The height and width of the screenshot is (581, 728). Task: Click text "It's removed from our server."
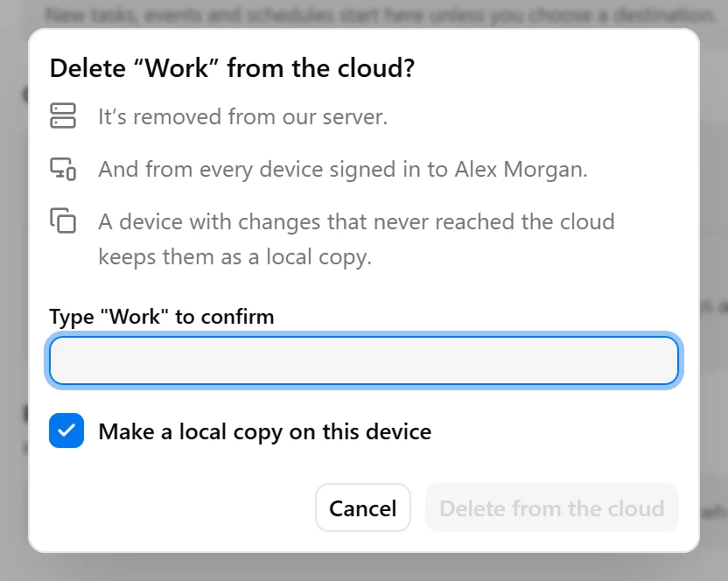(243, 116)
